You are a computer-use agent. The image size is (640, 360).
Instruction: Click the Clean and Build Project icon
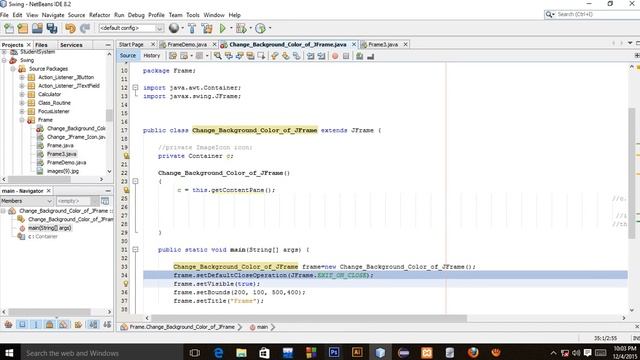click(x=207, y=28)
